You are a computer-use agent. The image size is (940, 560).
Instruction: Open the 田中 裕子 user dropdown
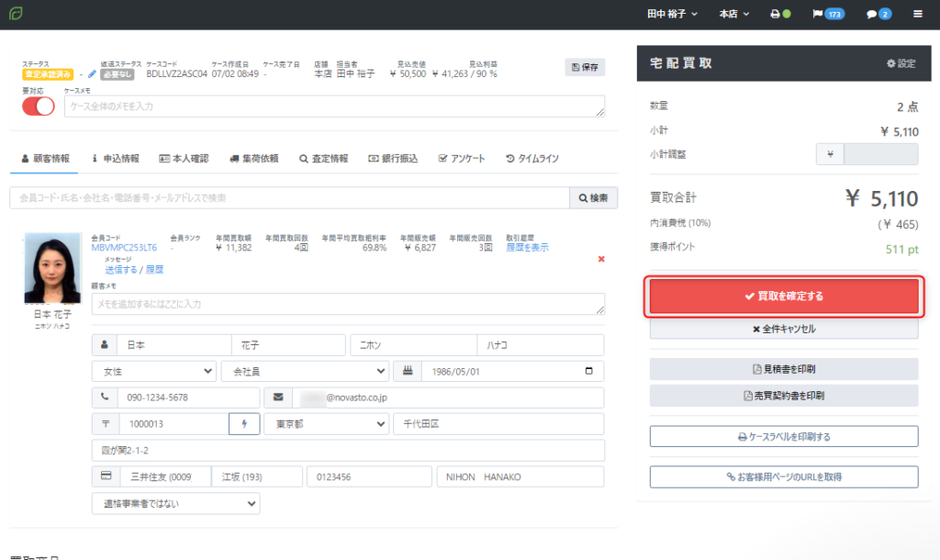(x=672, y=14)
